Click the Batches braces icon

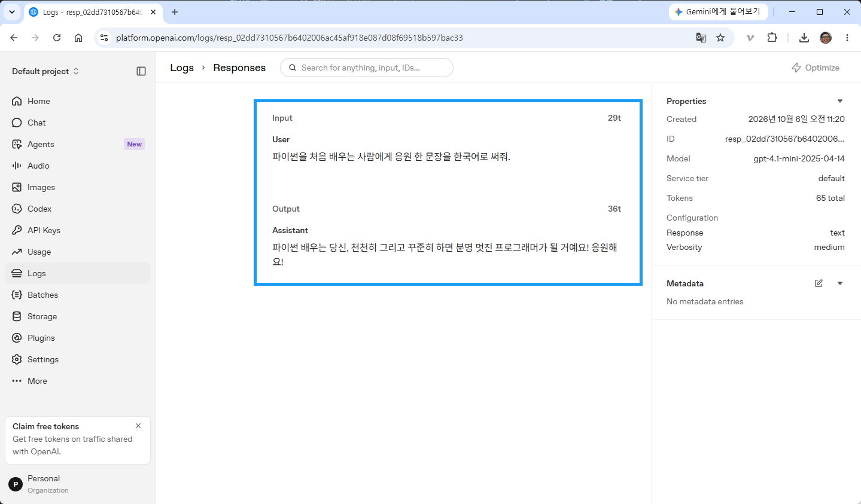tap(17, 295)
